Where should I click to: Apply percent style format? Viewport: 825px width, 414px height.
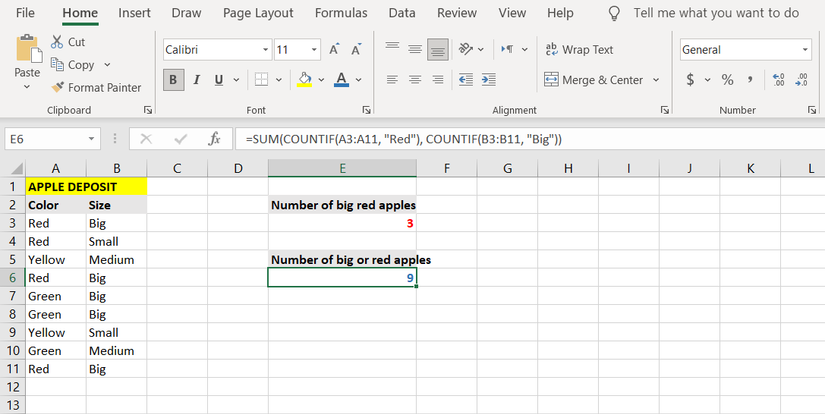[728, 79]
